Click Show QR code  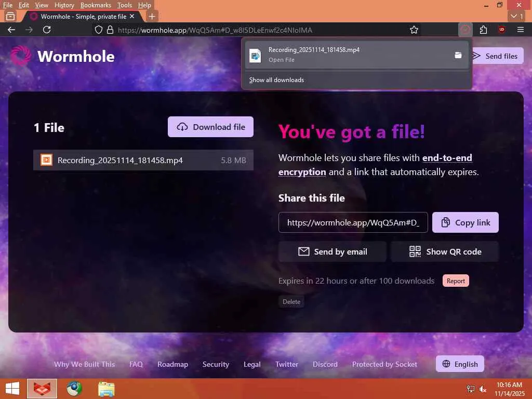[445, 252]
